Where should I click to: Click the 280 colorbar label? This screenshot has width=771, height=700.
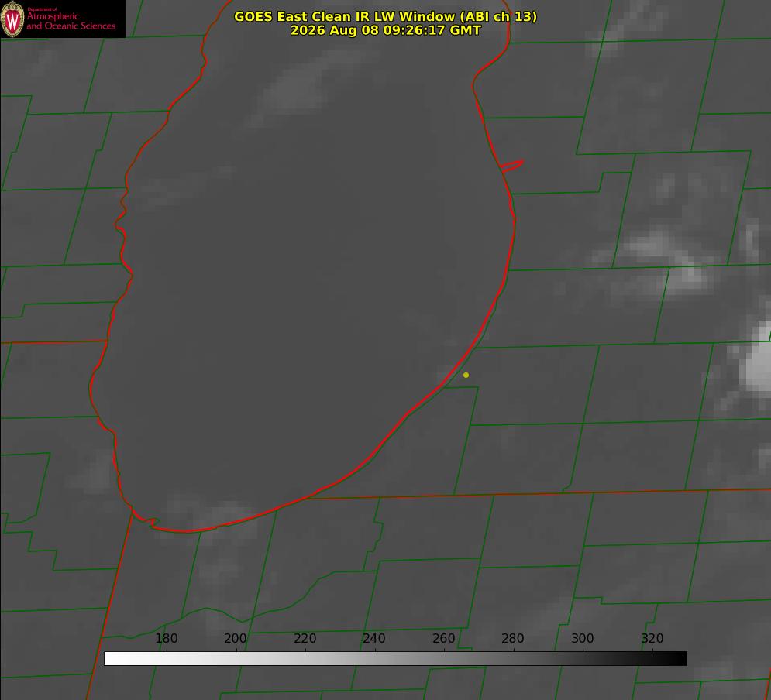click(x=513, y=638)
